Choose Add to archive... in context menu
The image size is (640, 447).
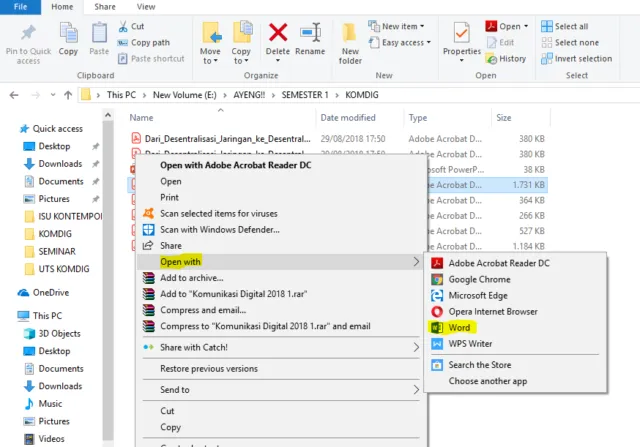pyautogui.click(x=191, y=278)
